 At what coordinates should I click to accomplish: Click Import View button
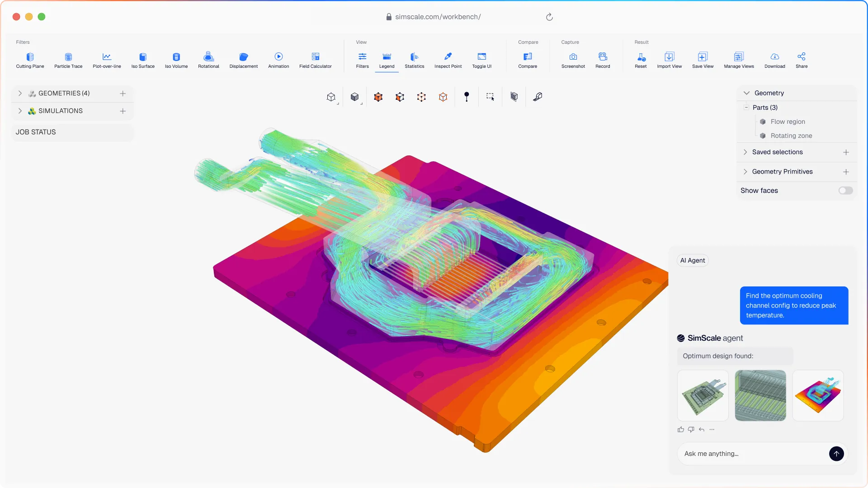pyautogui.click(x=670, y=60)
